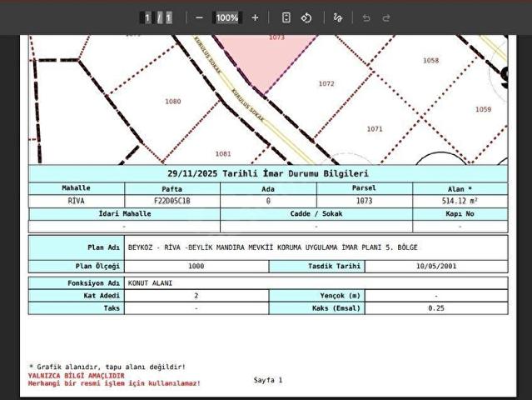Activate the draw annotation tool
The image size is (532, 400).
(337, 17)
